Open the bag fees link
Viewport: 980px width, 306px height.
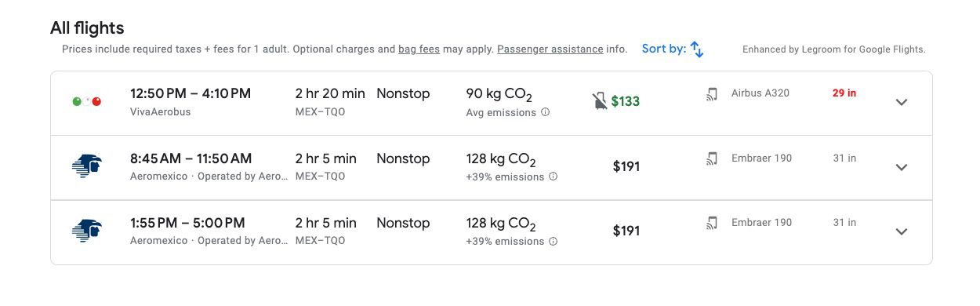point(419,49)
